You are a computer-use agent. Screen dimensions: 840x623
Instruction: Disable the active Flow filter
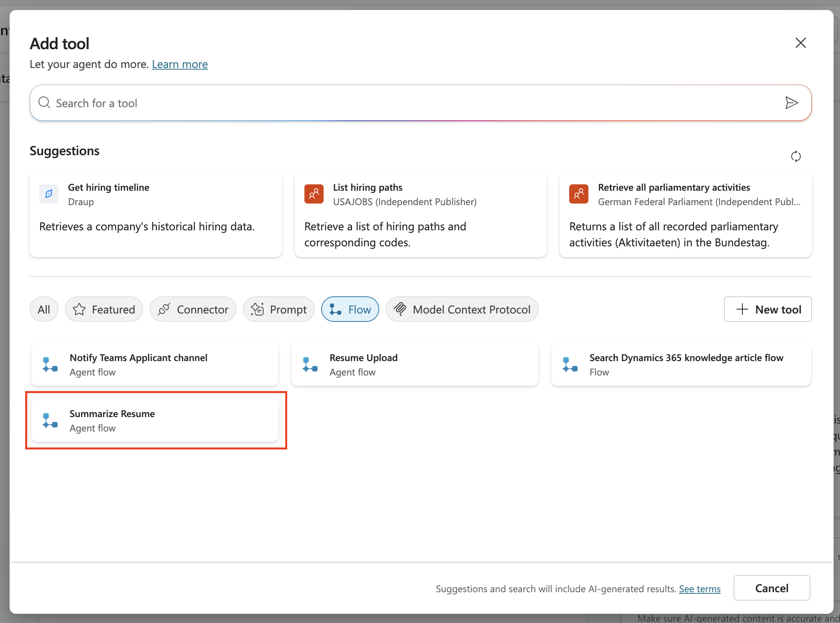tap(350, 309)
